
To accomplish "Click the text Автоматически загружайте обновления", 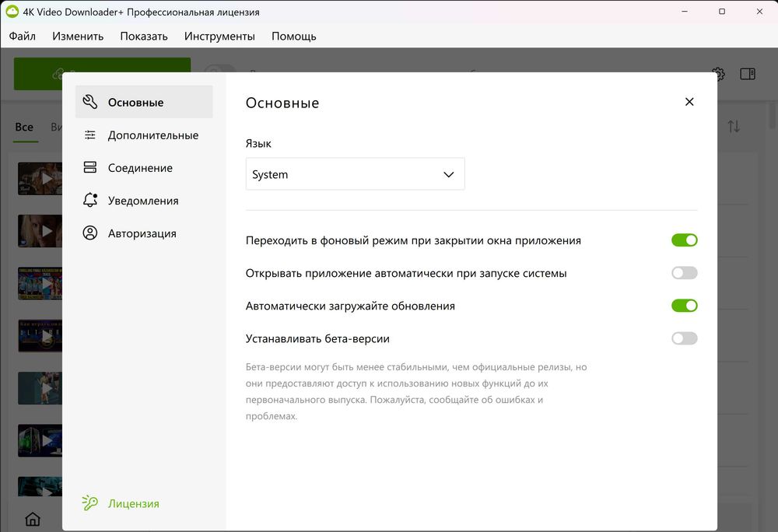I will point(350,306).
